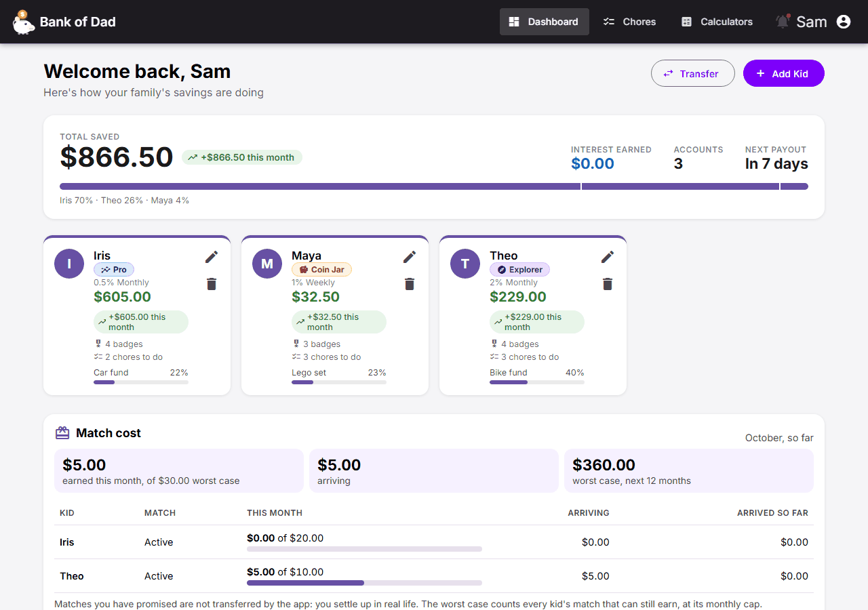This screenshot has height=610, width=868.
Task: Delete Maya's account with the trash icon
Action: (410, 284)
